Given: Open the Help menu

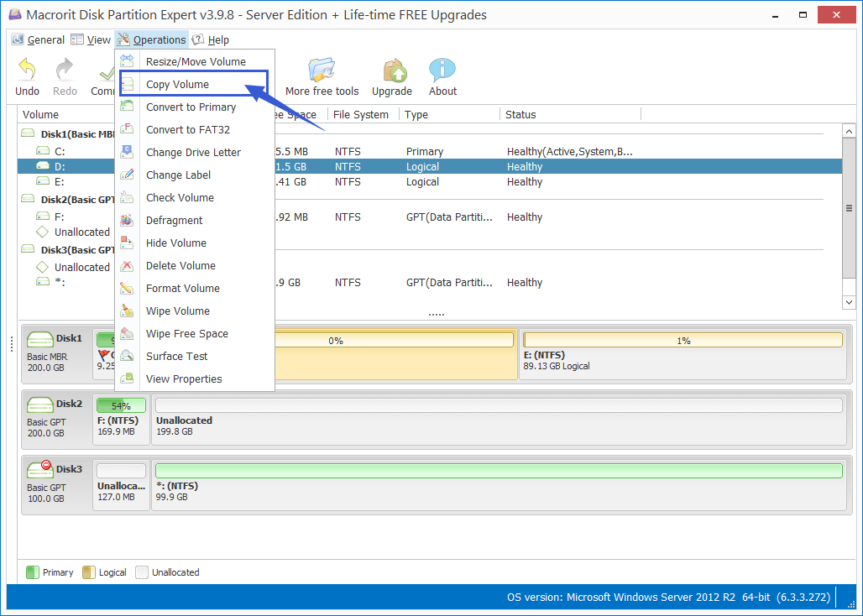Looking at the screenshot, I should [x=212, y=39].
